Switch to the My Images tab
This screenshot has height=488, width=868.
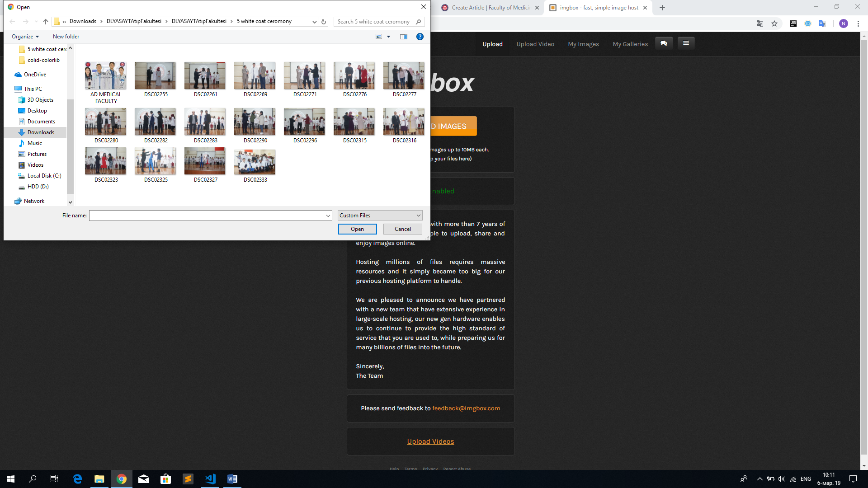click(x=583, y=44)
